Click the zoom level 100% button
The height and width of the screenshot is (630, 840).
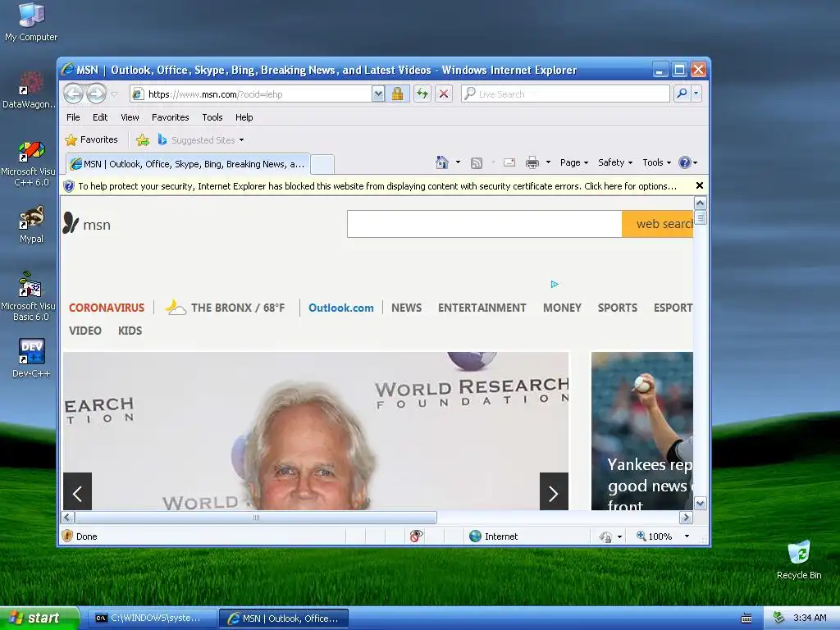[x=655, y=536]
